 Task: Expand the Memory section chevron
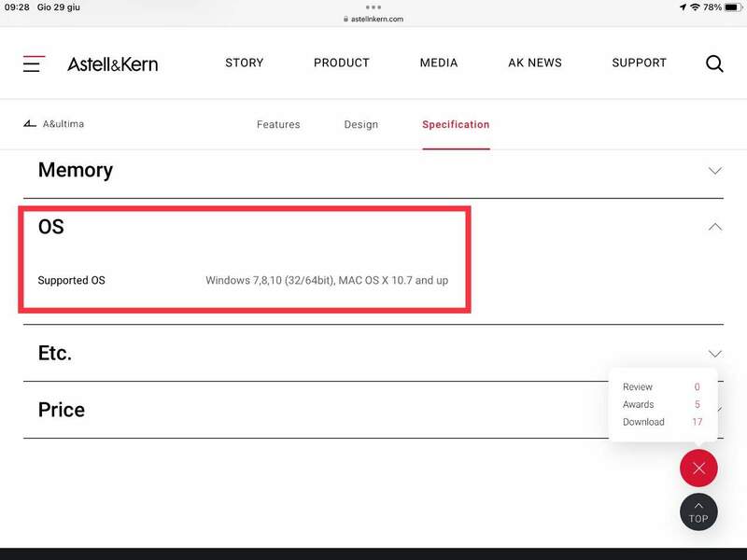click(714, 171)
